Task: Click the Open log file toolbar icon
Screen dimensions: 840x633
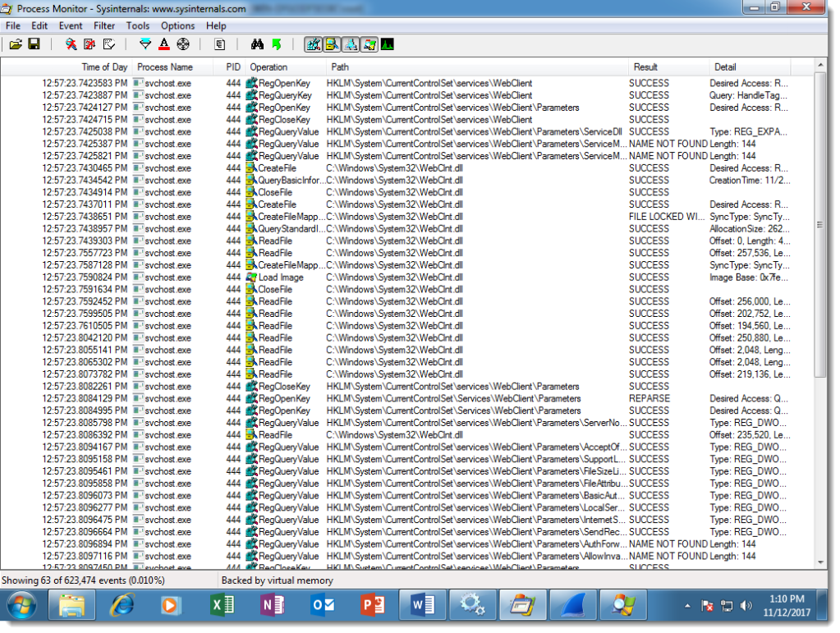Action: pyautogui.click(x=16, y=44)
